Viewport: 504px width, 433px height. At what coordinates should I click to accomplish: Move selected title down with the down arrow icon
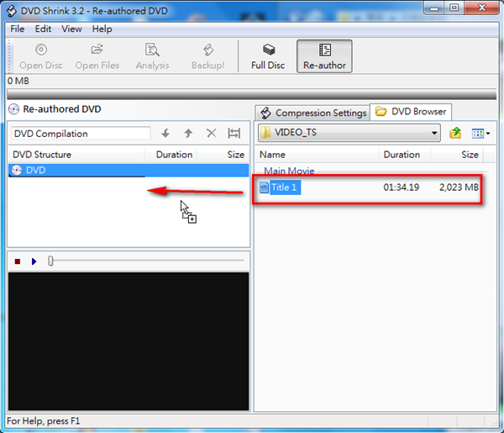coord(165,133)
